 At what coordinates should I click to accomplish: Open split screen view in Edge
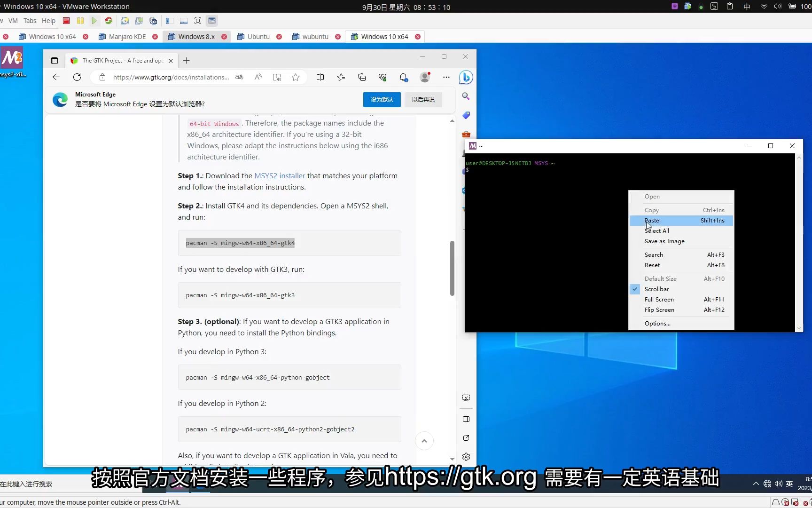click(x=320, y=77)
